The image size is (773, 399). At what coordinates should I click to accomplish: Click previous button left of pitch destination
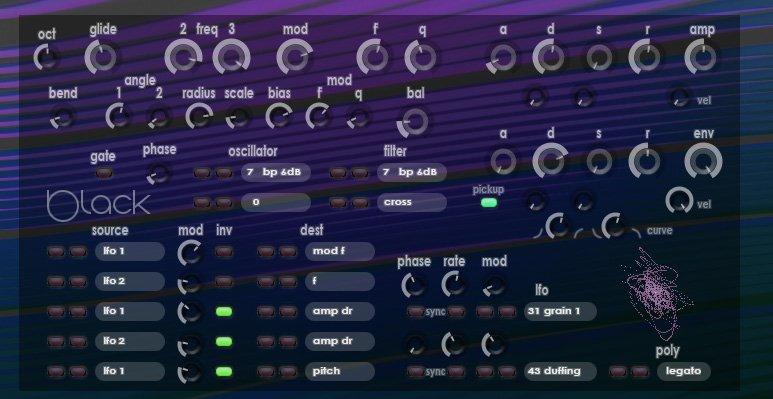[x=266, y=371]
